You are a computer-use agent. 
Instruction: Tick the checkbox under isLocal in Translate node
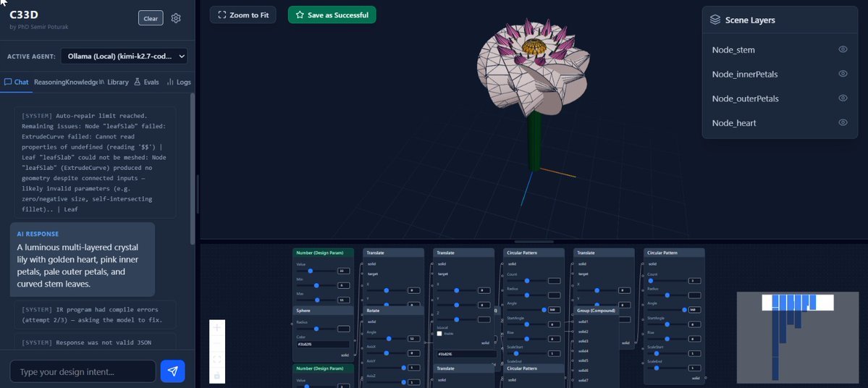(439, 333)
